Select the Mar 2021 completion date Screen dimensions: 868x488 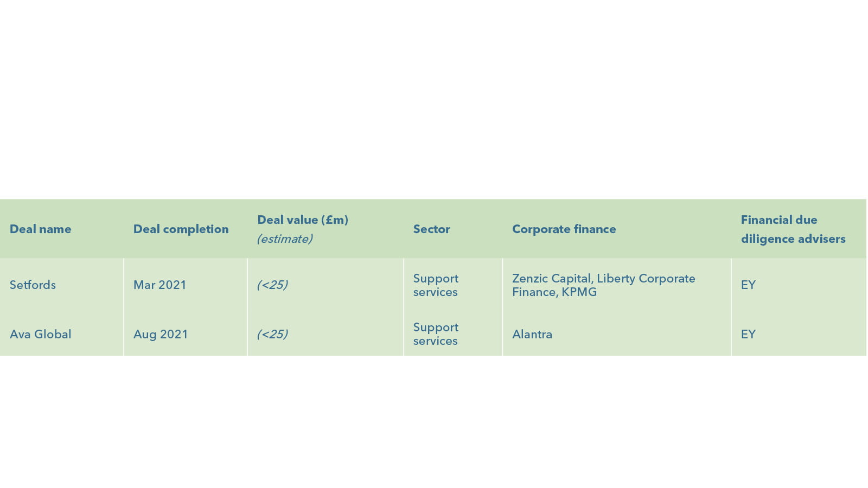pos(159,285)
